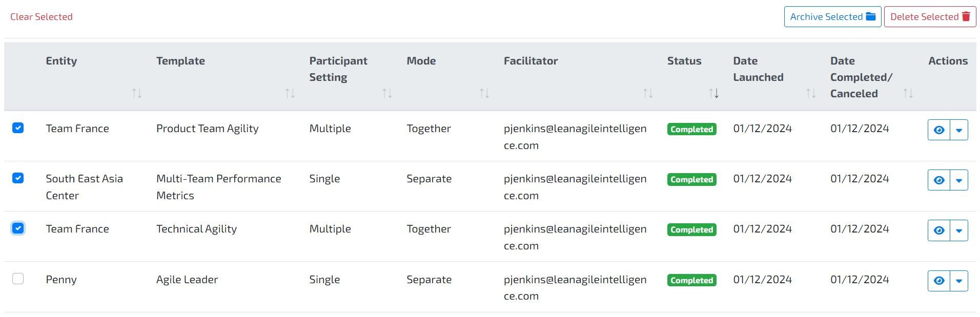This screenshot has height=317, width=980.
Task: Expand actions dropdown for Technical Agility row
Action: click(959, 230)
